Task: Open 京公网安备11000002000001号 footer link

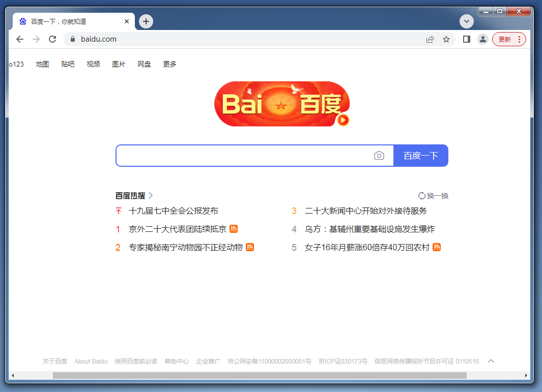Action: pyautogui.click(x=269, y=361)
